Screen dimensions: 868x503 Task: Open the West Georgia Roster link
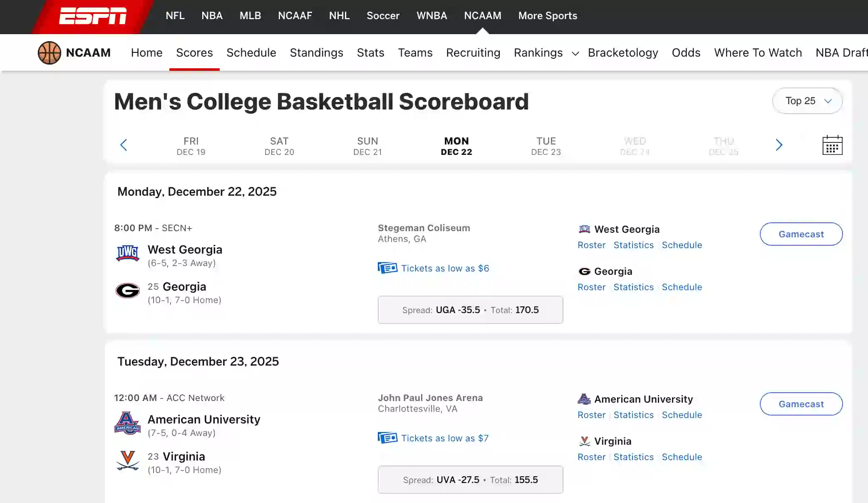(591, 245)
